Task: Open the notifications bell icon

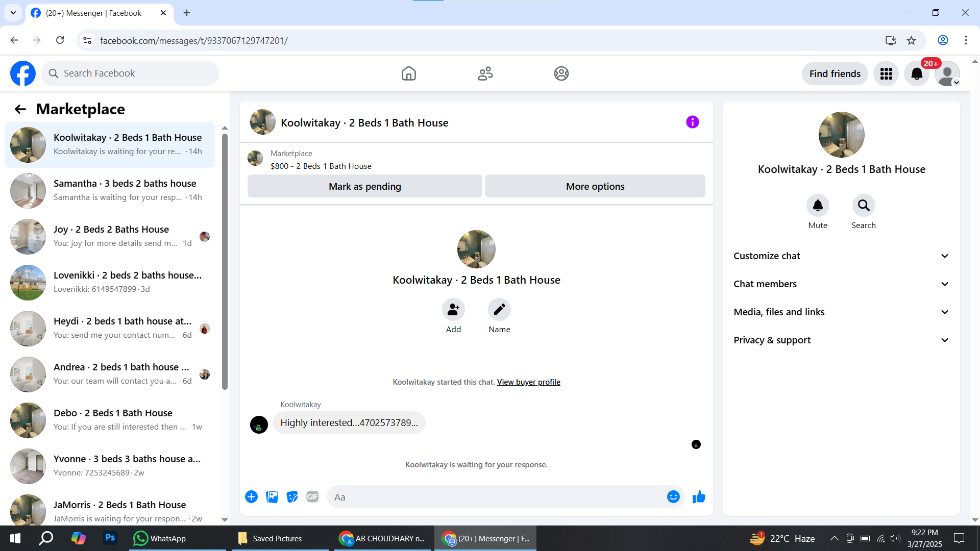Action: point(917,74)
